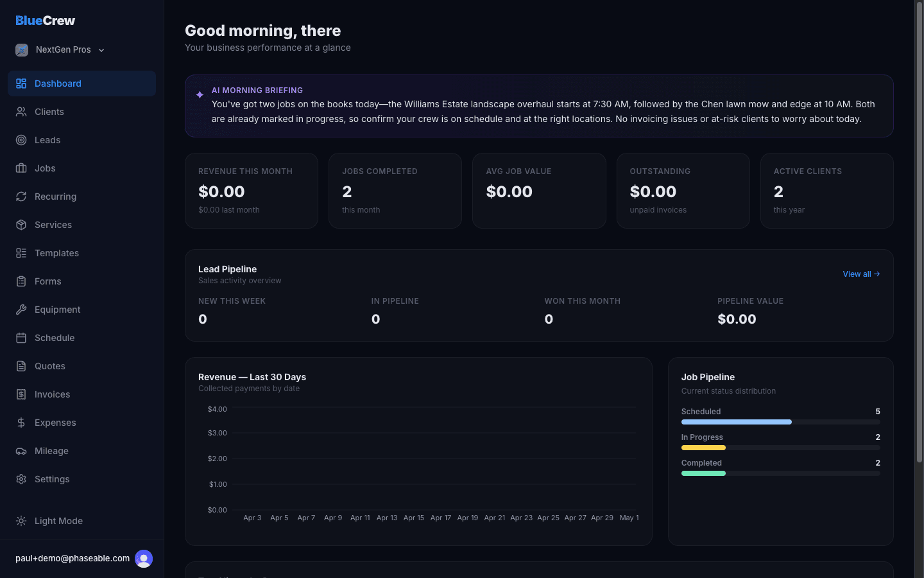Open the Dashboard menu item

coord(81,83)
